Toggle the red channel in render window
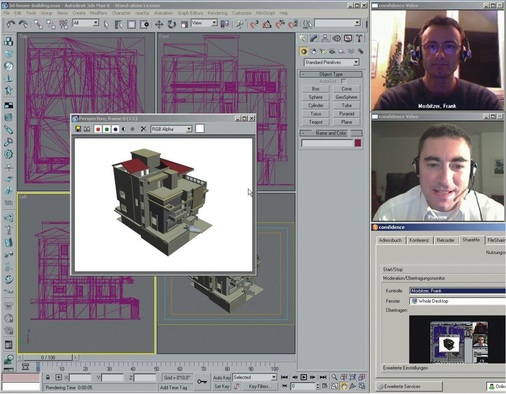 click(98, 129)
